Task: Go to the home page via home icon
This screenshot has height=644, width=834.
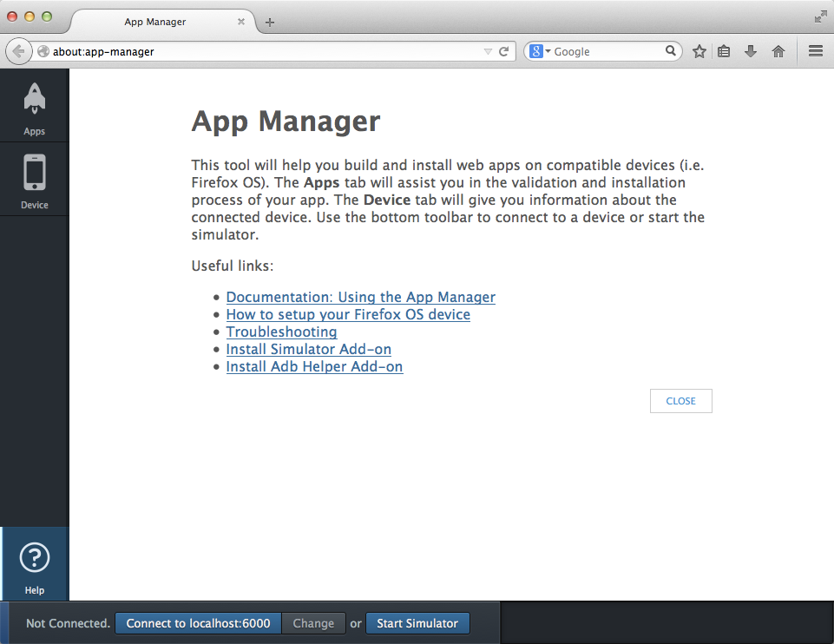Action: [778, 51]
